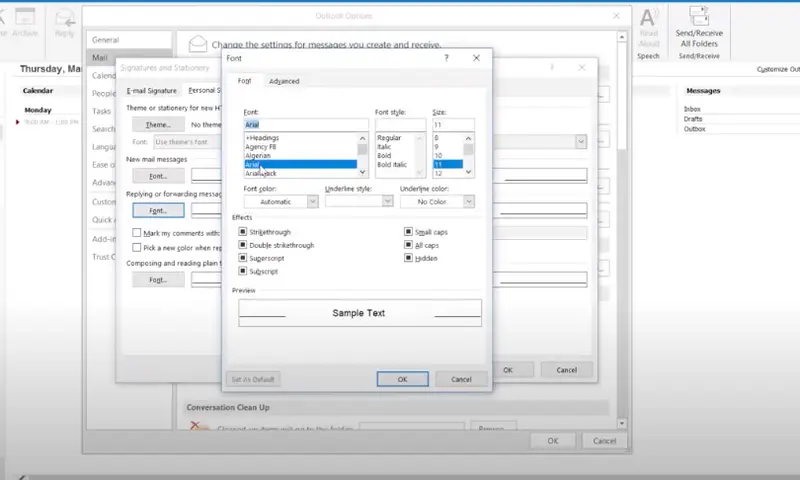Enable the Subscript checkbox
800x480 pixels.
tap(243, 271)
